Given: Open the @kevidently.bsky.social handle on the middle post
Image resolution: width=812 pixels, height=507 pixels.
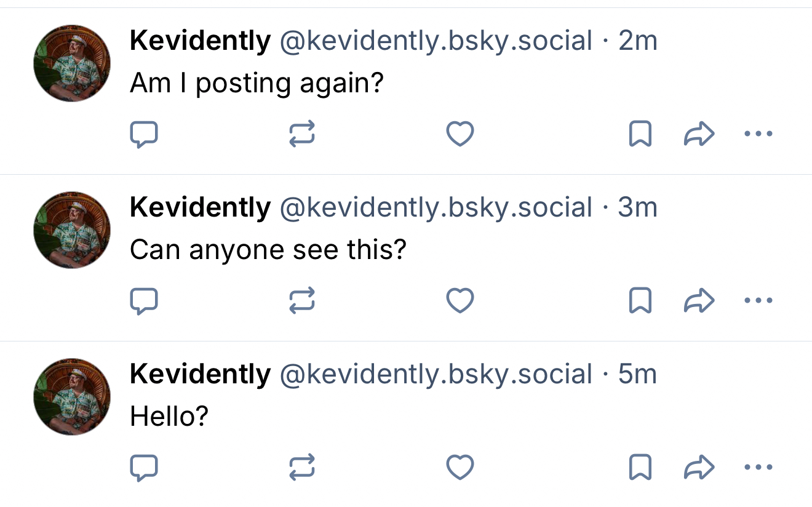Looking at the screenshot, I should 436,207.
